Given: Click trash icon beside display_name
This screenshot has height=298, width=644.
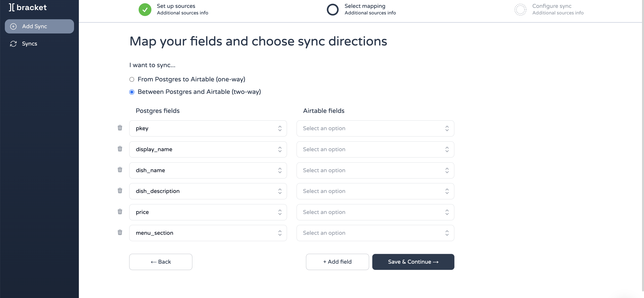Looking at the screenshot, I should pos(120,149).
